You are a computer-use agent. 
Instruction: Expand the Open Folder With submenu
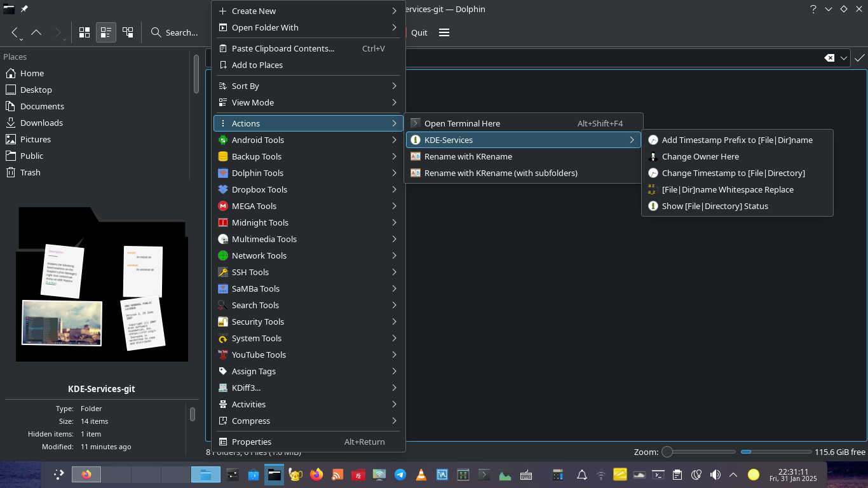coord(394,27)
